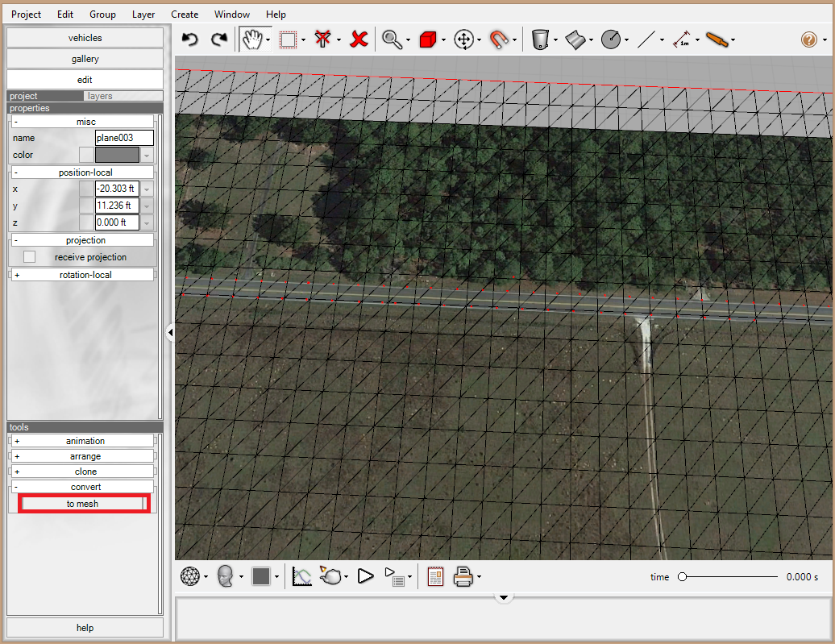
Task: Open the graph curves icon
Action: 302,576
